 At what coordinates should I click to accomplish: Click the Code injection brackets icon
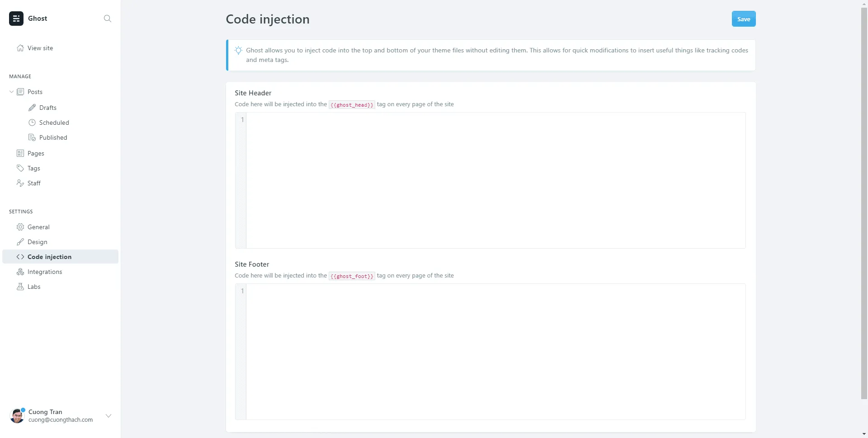pyautogui.click(x=20, y=257)
